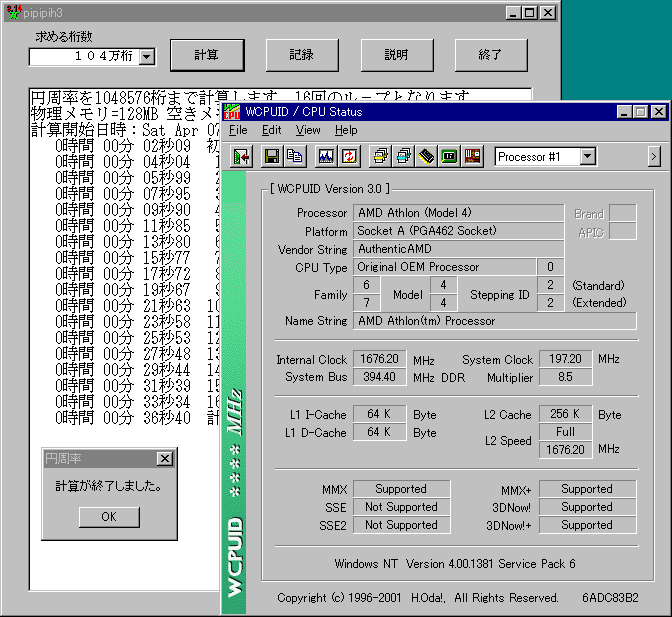Click the stacked windows toolbar icon

pos(380,157)
